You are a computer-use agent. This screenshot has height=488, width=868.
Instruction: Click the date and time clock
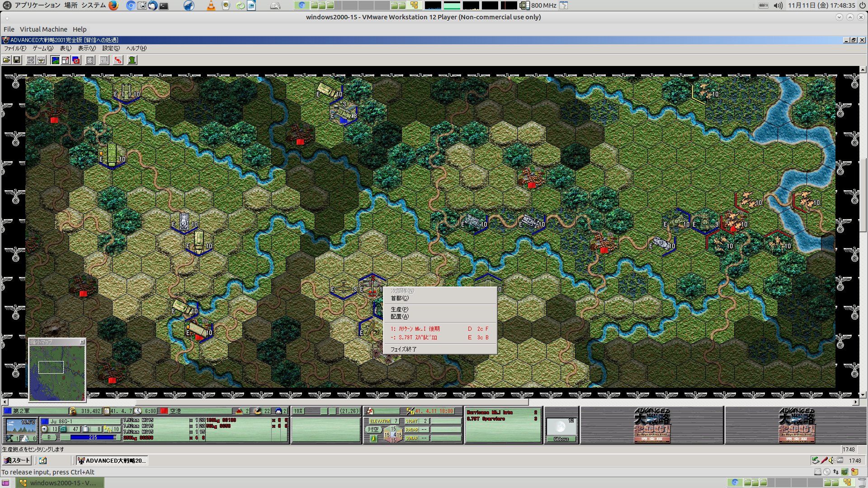coord(821,5)
